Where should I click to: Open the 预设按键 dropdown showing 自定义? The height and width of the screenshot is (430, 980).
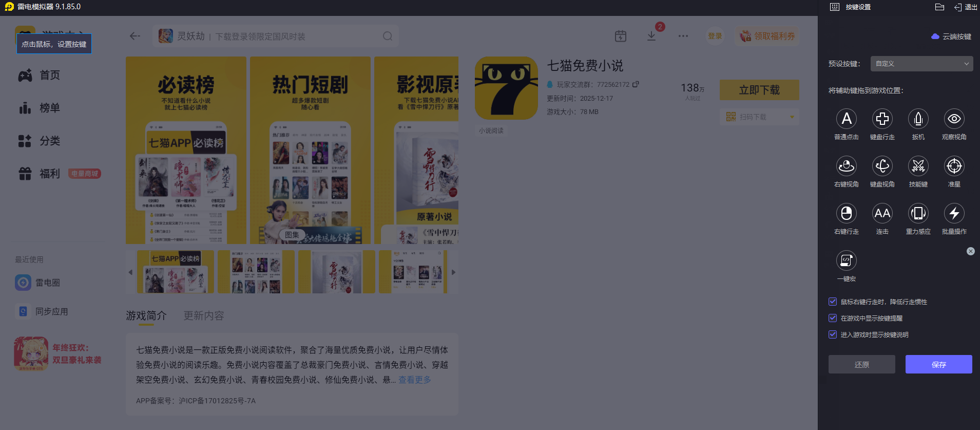tap(922, 64)
